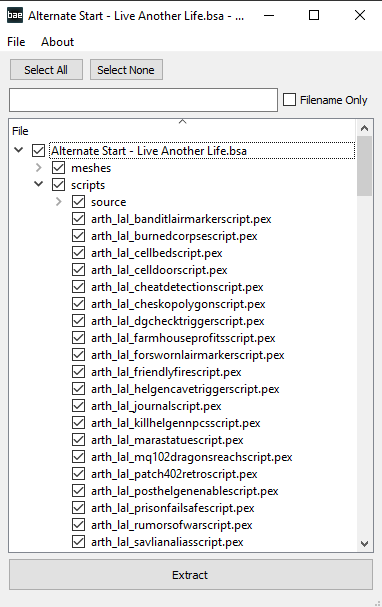Viewport: 382px width, 607px height.
Task: Open the About menu
Action: (57, 42)
